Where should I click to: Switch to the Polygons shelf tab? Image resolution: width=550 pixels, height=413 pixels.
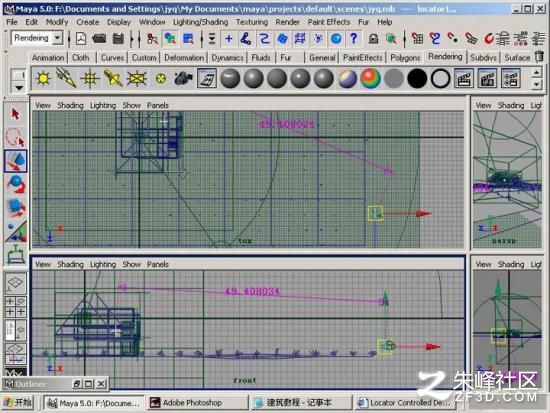(405, 58)
